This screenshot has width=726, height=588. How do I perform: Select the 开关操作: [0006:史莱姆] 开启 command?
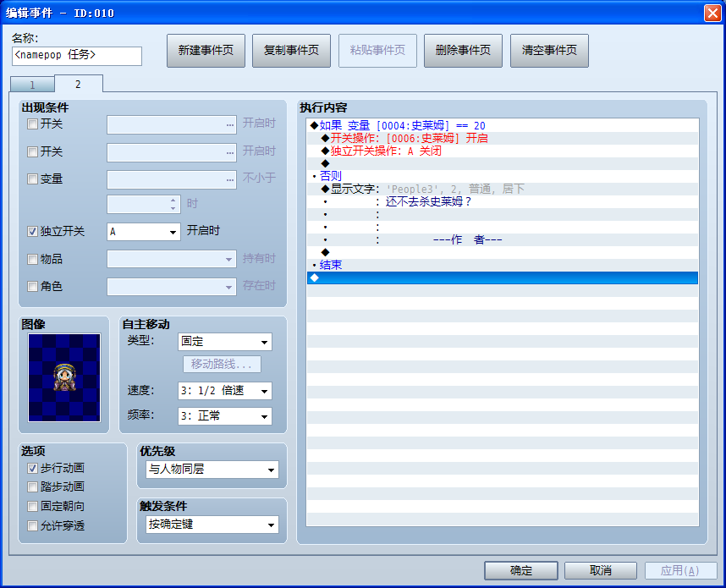tap(503, 138)
